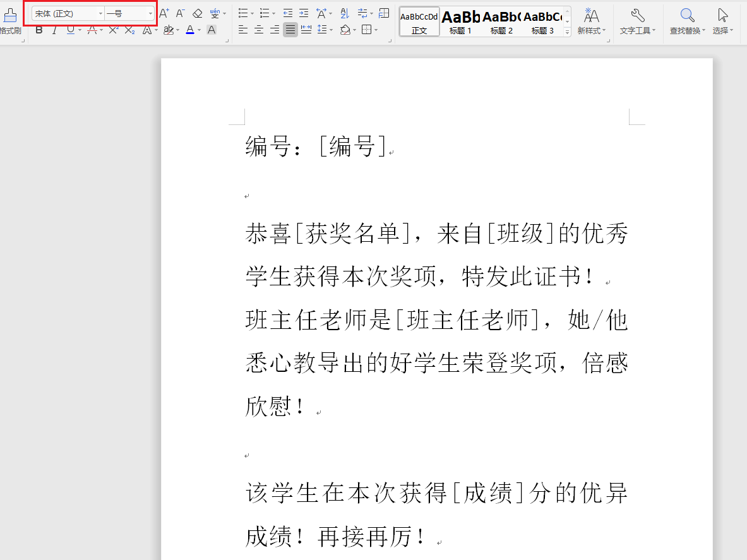This screenshot has width=747, height=560.
Task: Open the font name dropdown showing 宋体
Action: (67, 14)
